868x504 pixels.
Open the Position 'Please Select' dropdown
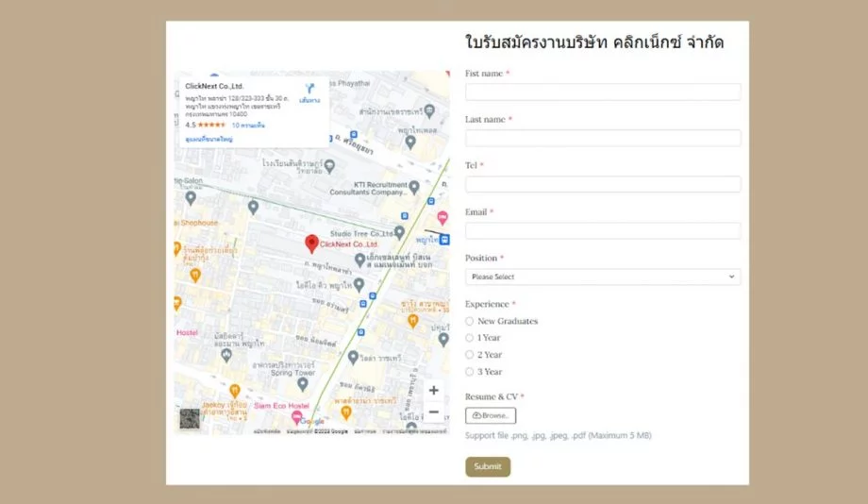point(603,277)
